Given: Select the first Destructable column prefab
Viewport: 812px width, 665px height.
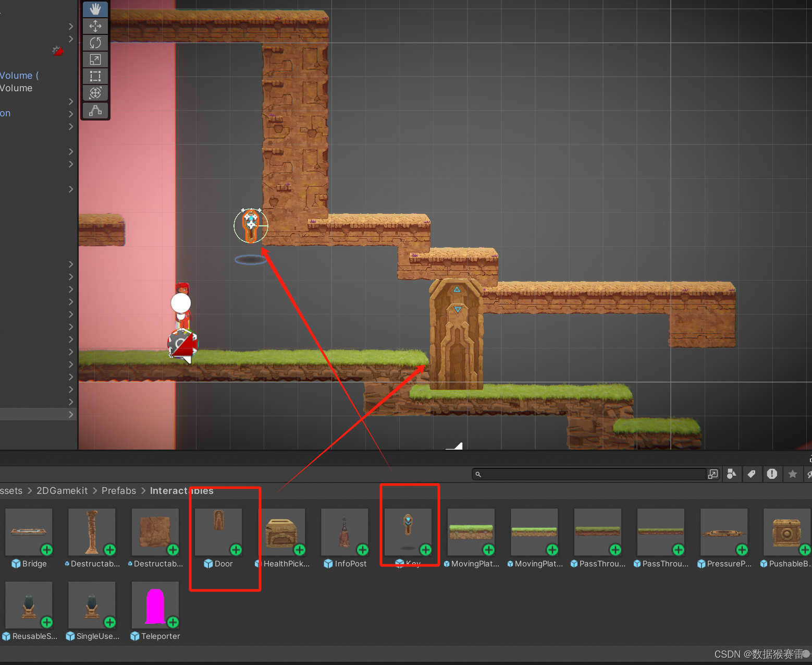Looking at the screenshot, I should point(92,532).
